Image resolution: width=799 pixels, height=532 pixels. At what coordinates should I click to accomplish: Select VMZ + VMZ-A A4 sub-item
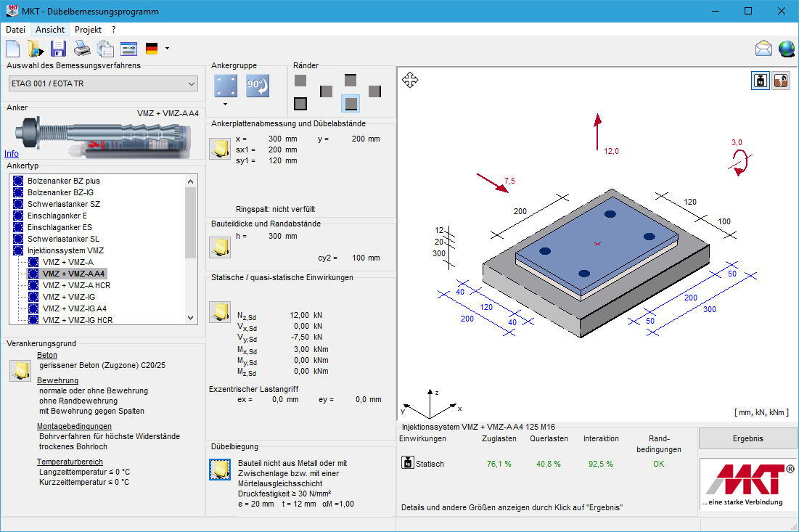(x=74, y=274)
